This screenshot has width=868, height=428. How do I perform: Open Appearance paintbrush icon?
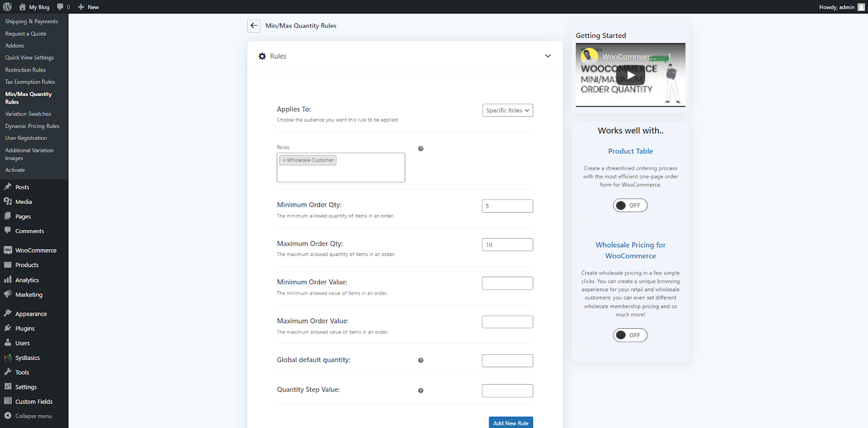8,314
